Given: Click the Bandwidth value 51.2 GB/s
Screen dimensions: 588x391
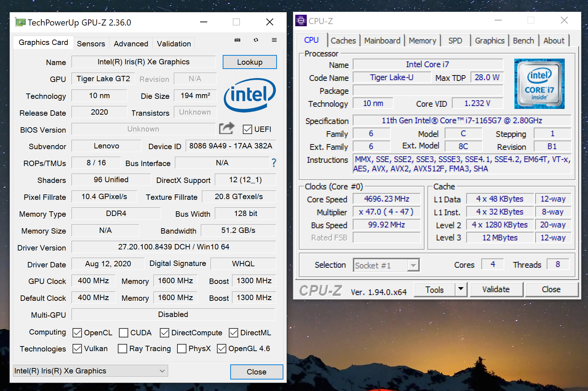Looking at the screenshot, I should pyautogui.click(x=238, y=230).
